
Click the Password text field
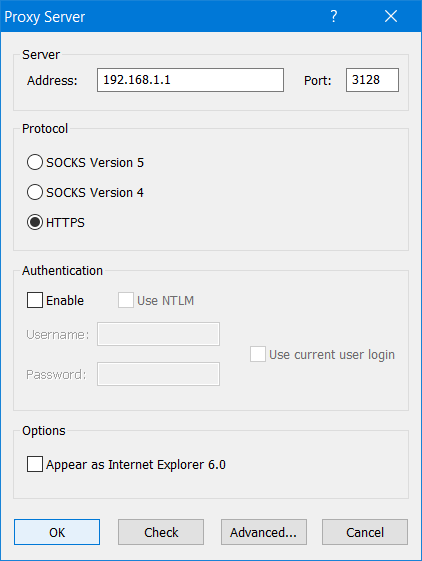[158, 374]
